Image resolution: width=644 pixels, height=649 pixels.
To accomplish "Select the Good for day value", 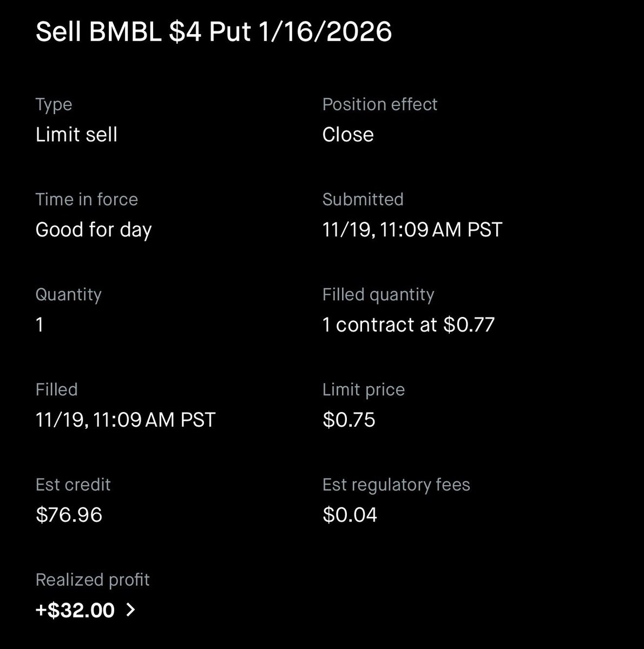I will tap(94, 230).
